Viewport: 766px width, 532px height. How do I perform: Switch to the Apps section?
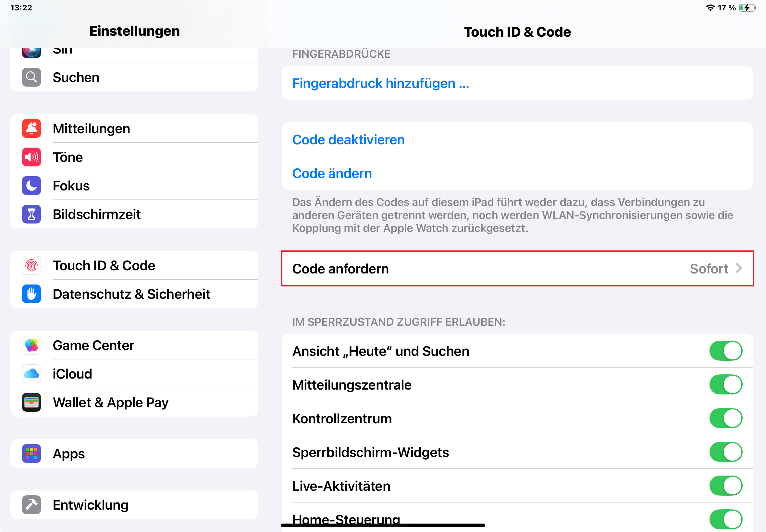69,453
